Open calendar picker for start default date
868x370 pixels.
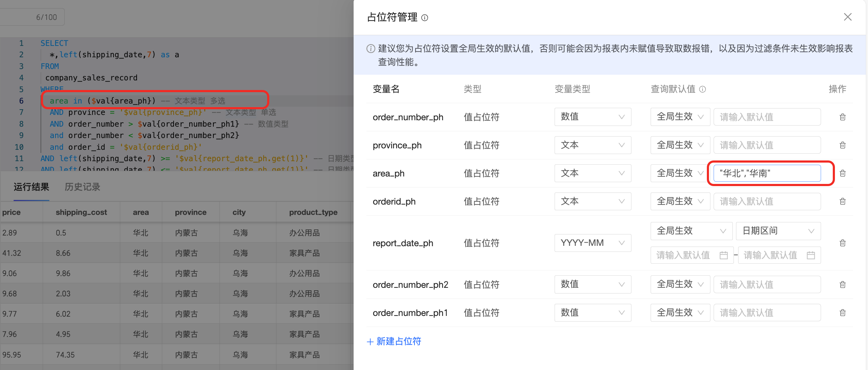click(723, 255)
